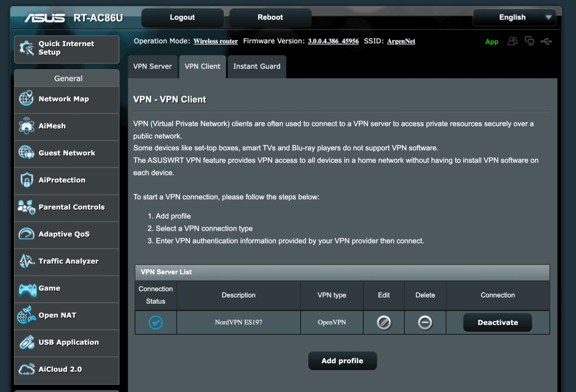The width and height of the screenshot is (576, 392).
Task: Open the AiMesh menu entry
Action: tap(67, 127)
